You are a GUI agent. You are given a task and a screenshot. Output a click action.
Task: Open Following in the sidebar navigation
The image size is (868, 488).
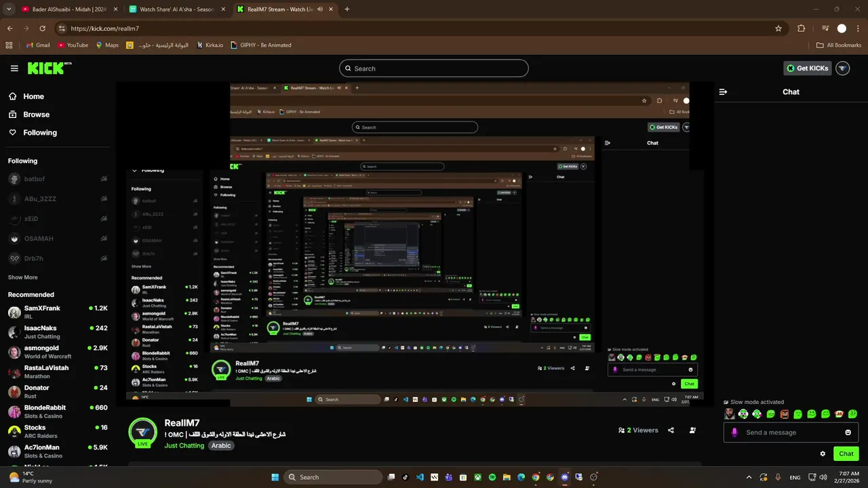pos(33,133)
